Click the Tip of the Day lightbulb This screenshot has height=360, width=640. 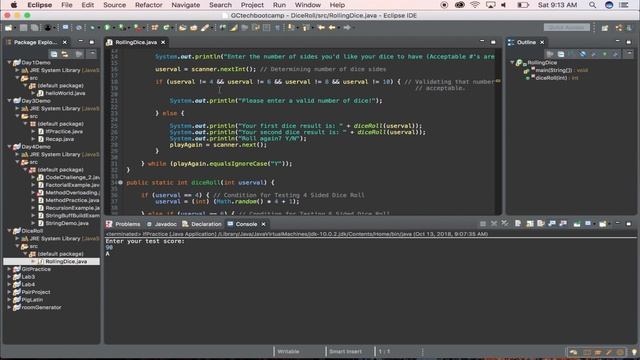coord(634,352)
